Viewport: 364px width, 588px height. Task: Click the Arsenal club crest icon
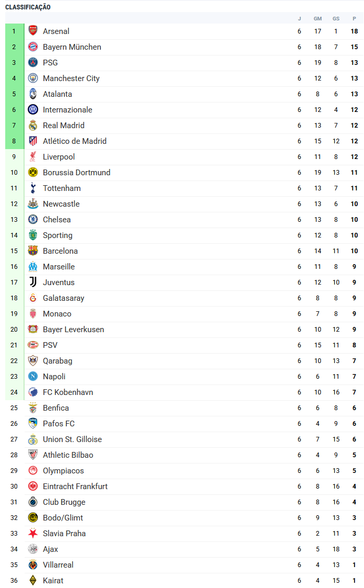(33, 31)
